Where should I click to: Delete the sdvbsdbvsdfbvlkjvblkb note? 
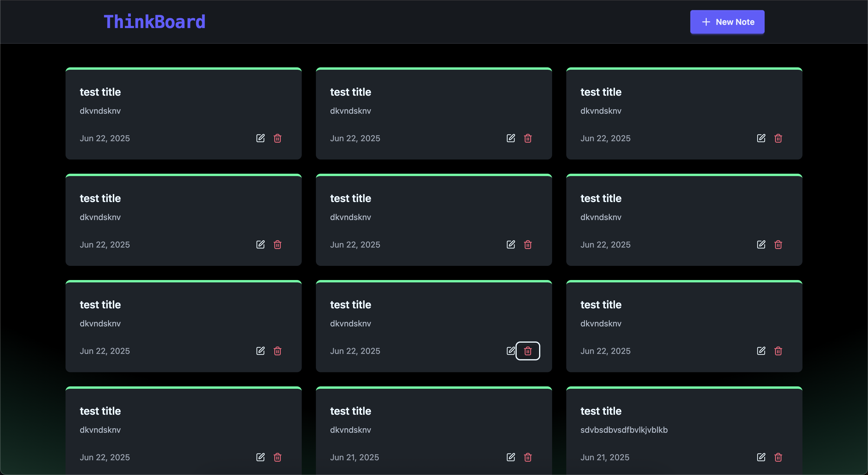(778, 457)
